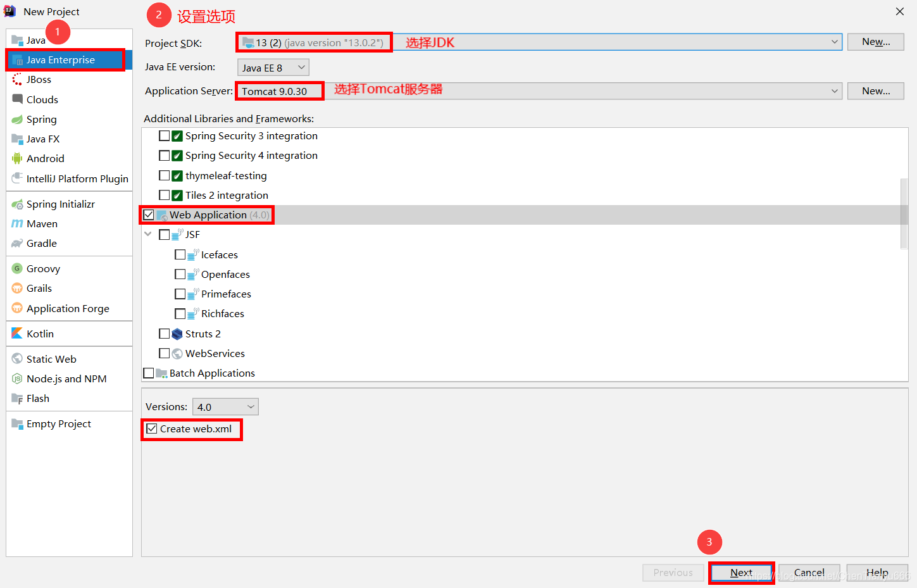The width and height of the screenshot is (917, 588).
Task: Click the Java FX folder icon
Action: [x=17, y=139]
